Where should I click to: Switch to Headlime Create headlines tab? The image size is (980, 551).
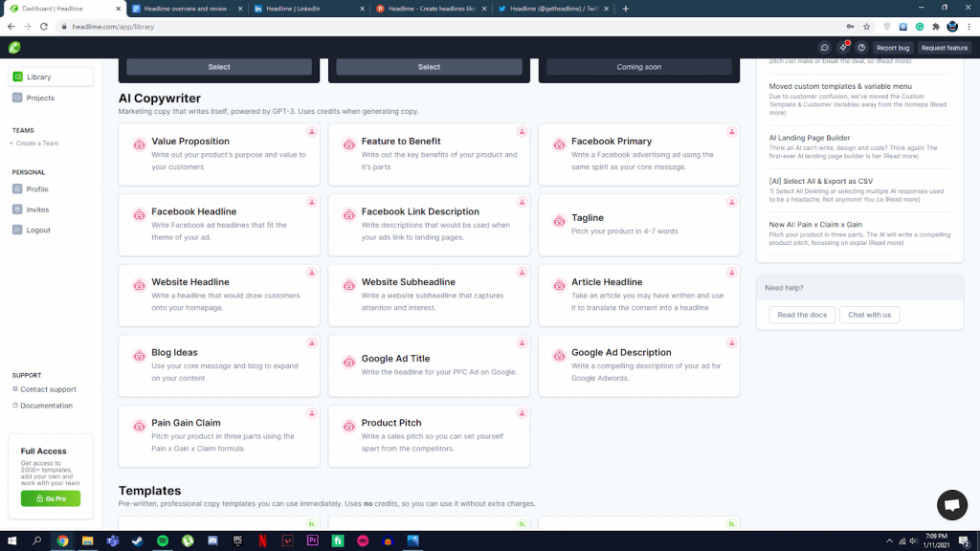(431, 9)
